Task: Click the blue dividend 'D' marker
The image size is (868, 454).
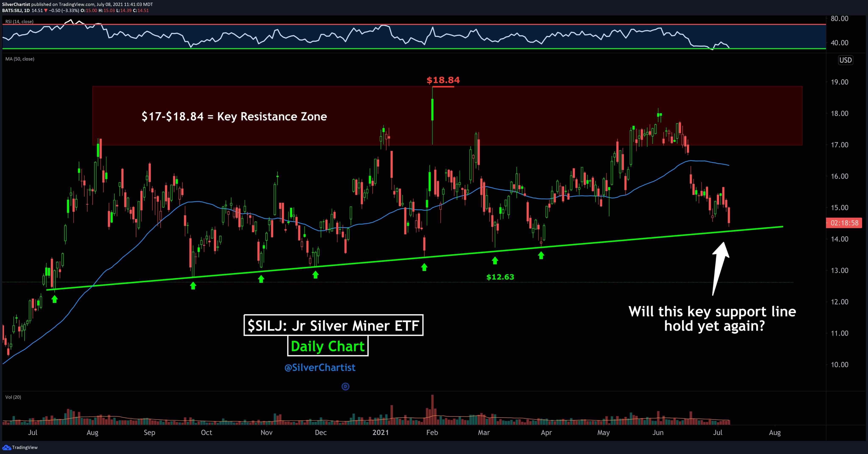Action: tap(345, 386)
